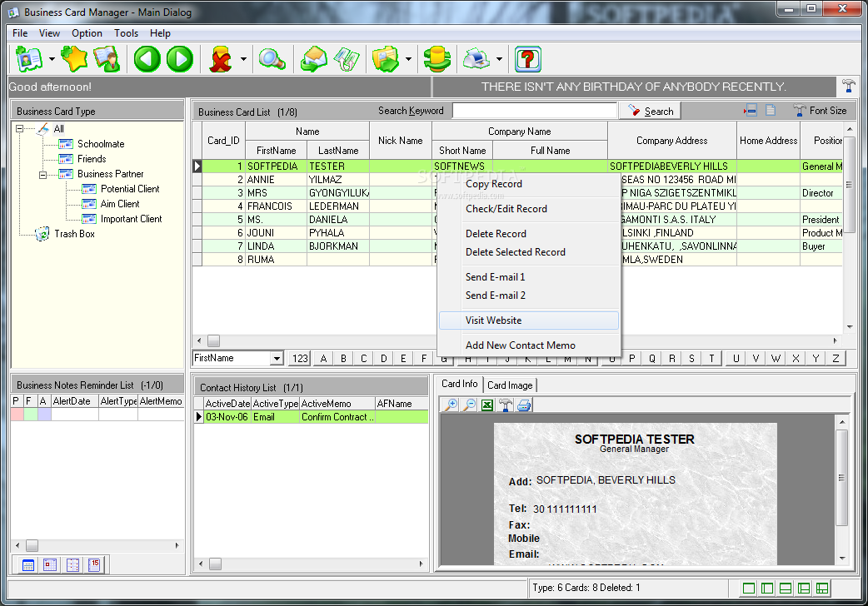This screenshot has height=606, width=868.
Task: Click the printer toolbar icon
Action: coord(476,58)
